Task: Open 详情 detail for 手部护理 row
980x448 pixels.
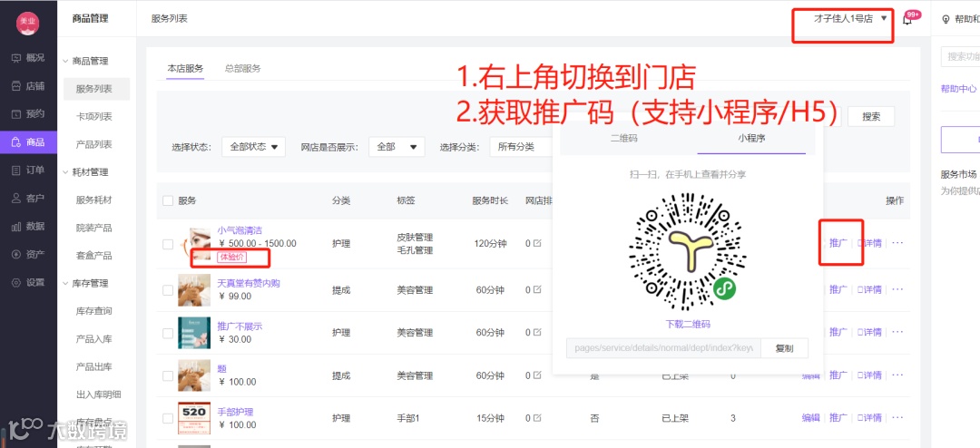Action: (x=869, y=417)
